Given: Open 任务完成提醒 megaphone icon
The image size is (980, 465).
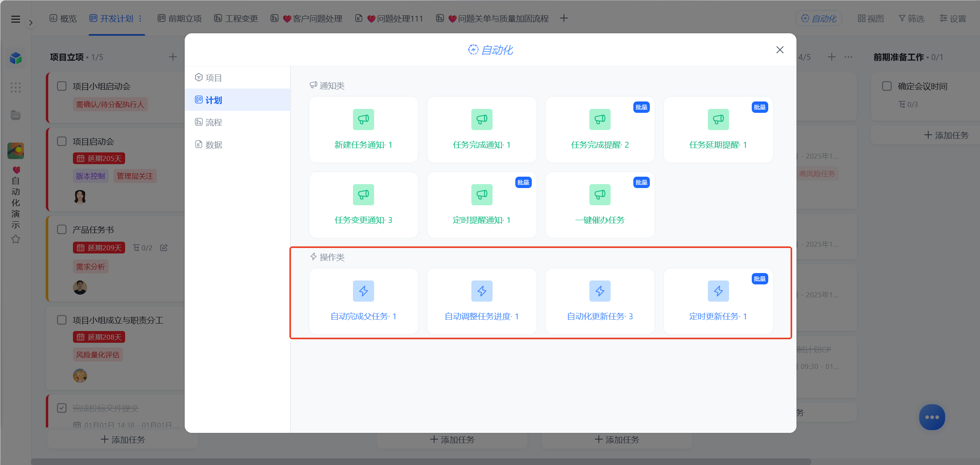Looking at the screenshot, I should pos(600,119).
